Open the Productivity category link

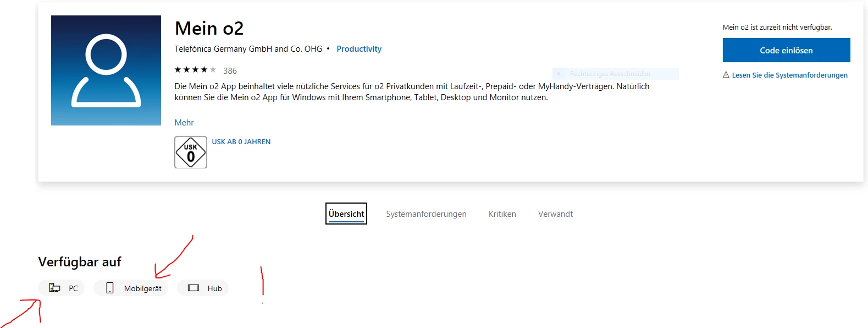(359, 49)
